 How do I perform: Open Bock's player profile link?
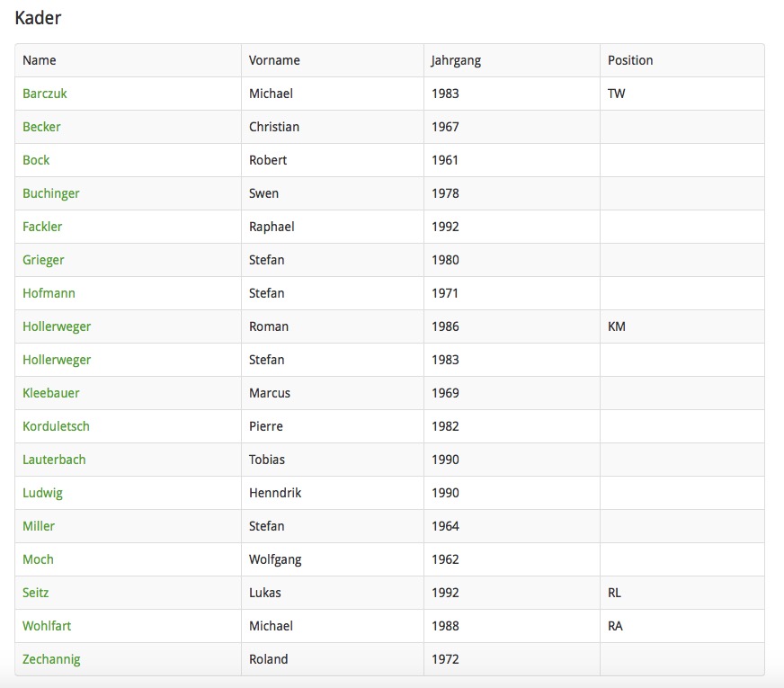point(36,160)
